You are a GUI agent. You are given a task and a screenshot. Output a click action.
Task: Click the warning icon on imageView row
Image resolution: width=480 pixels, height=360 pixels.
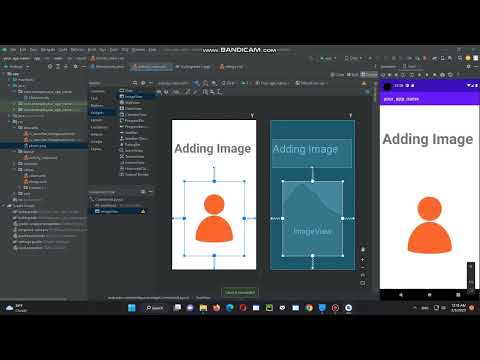click(143, 211)
